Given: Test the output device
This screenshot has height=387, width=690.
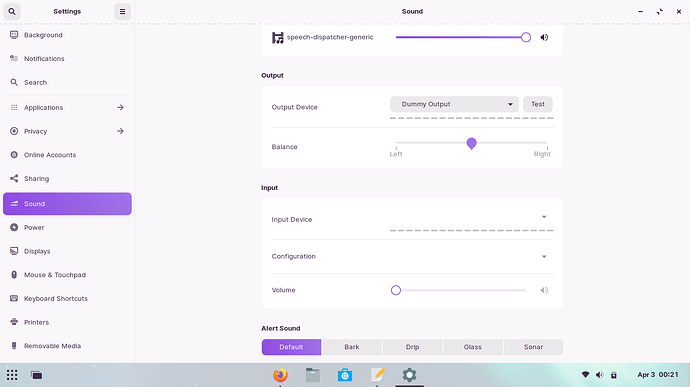Looking at the screenshot, I should point(538,104).
